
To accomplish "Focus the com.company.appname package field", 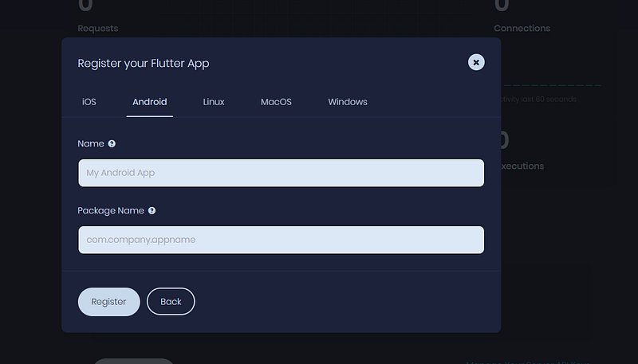I will click(x=282, y=240).
